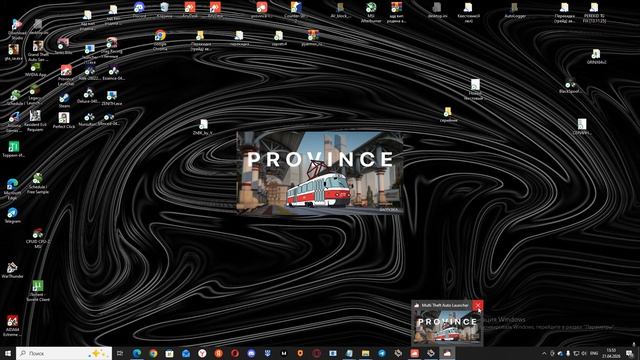Open Task View on the taskbar
The height and width of the screenshot is (360, 640).
tap(120, 353)
